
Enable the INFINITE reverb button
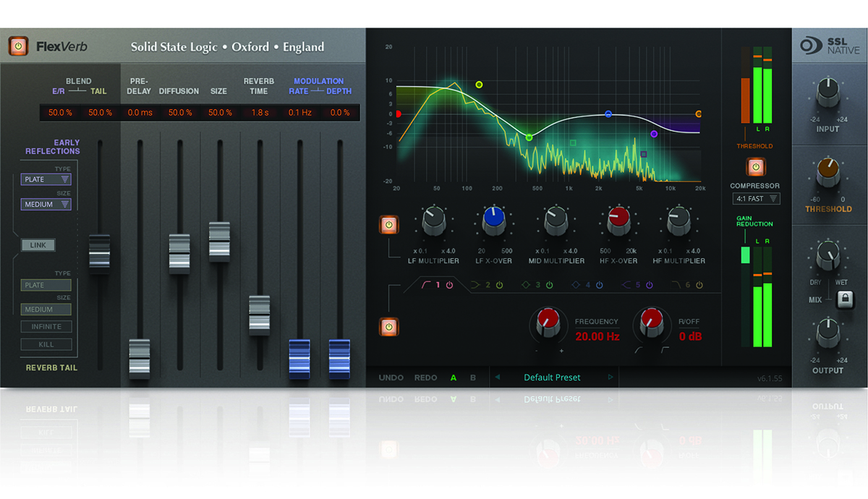46,327
